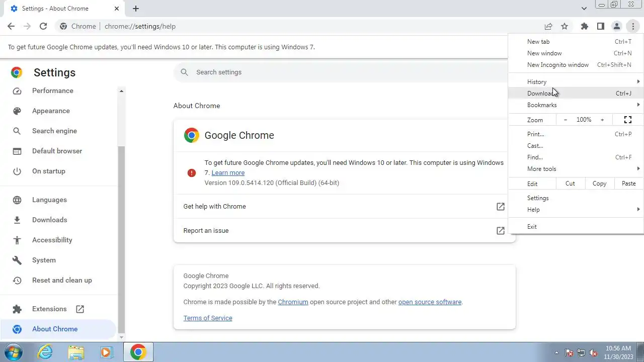Close the Settings - About Chrome tab
644x362 pixels.
(117, 9)
